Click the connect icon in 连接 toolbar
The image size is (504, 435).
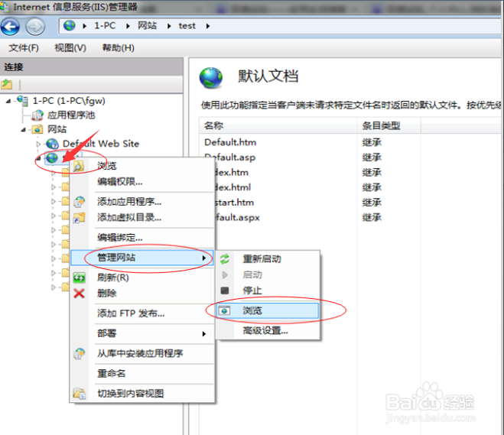pos(7,85)
